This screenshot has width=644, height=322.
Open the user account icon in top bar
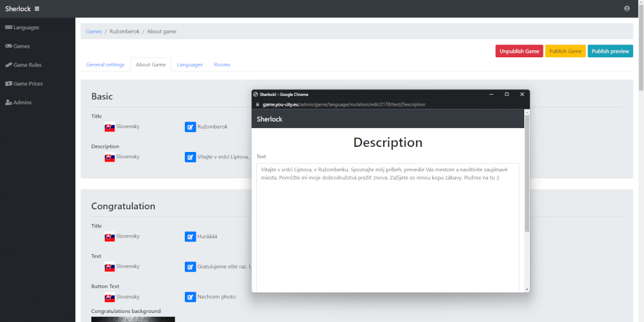pos(627,9)
